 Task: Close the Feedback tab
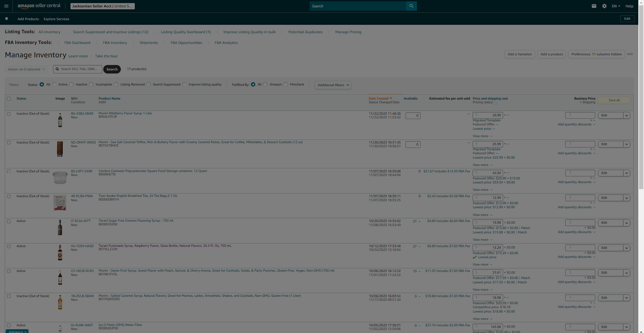coord(25,332)
